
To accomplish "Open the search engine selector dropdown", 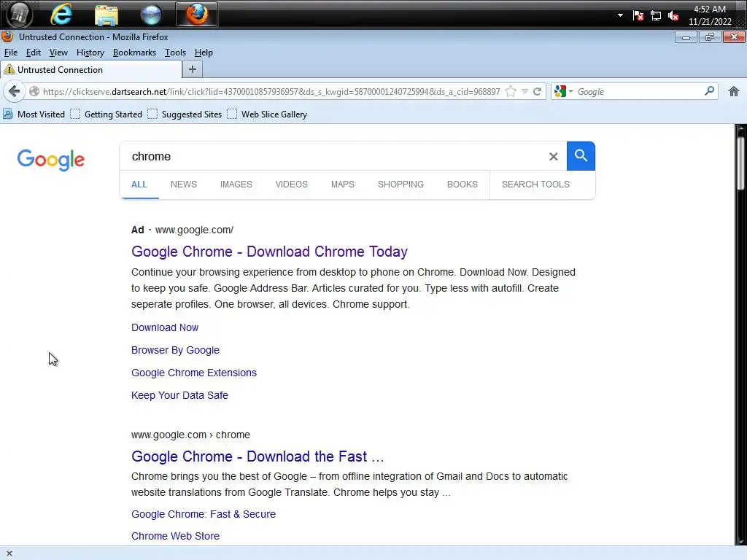I will [x=564, y=91].
